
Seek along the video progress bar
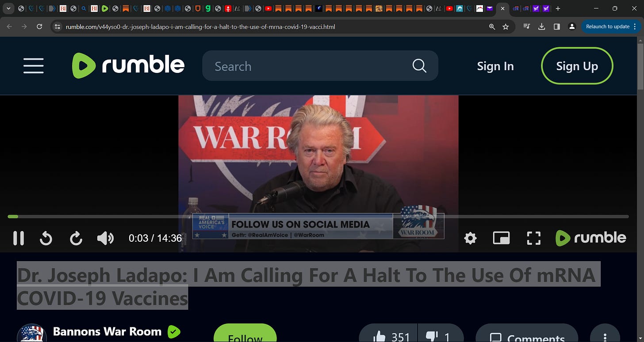click(x=318, y=217)
